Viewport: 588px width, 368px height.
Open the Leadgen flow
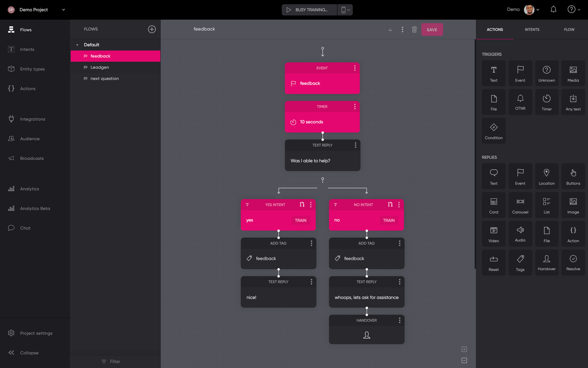click(100, 67)
